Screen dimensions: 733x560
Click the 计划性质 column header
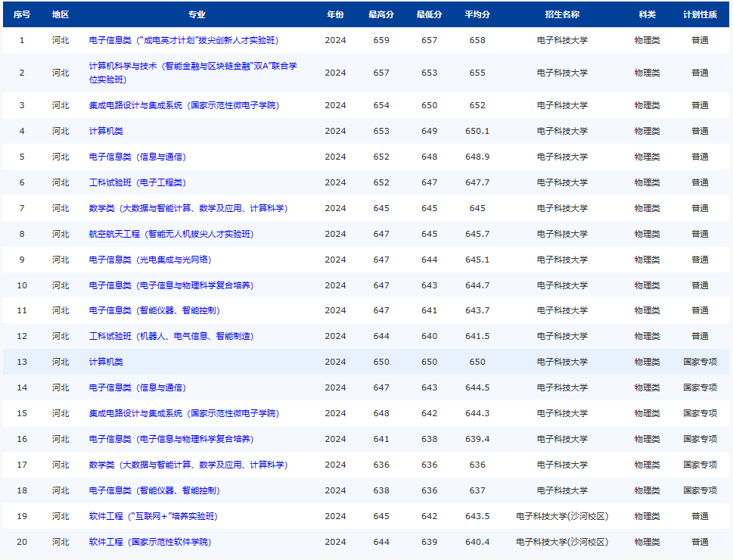coord(700,14)
